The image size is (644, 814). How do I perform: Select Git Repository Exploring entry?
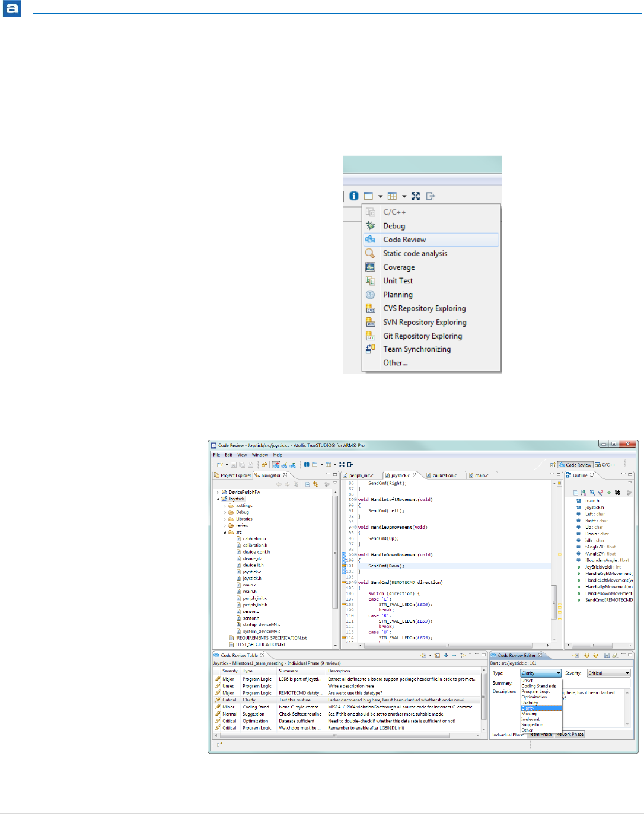(431, 336)
